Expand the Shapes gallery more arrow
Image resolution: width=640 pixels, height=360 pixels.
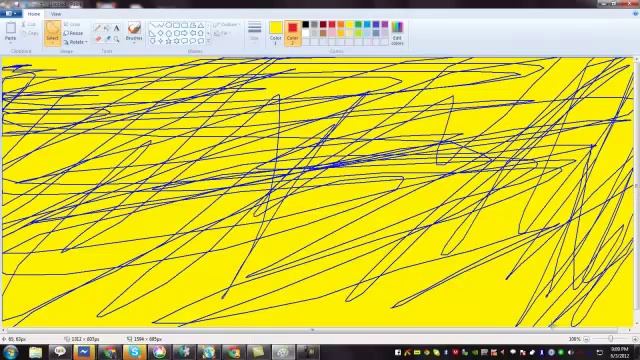[209, 41]
